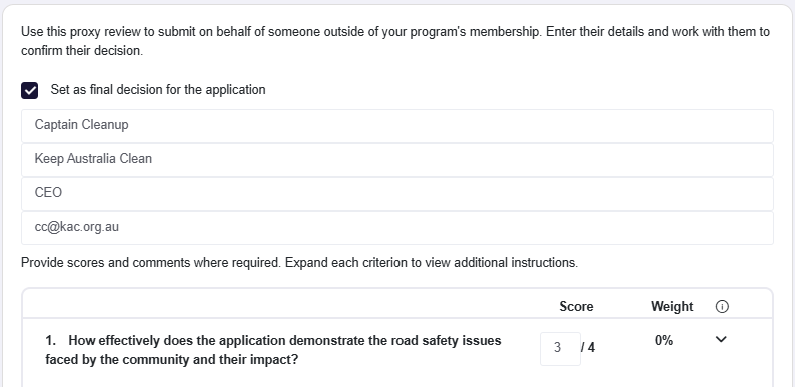The height and width of the screenshot is (387, 795).
Task: Untick the Set as final decision checkbox
Action: point(29,90)
